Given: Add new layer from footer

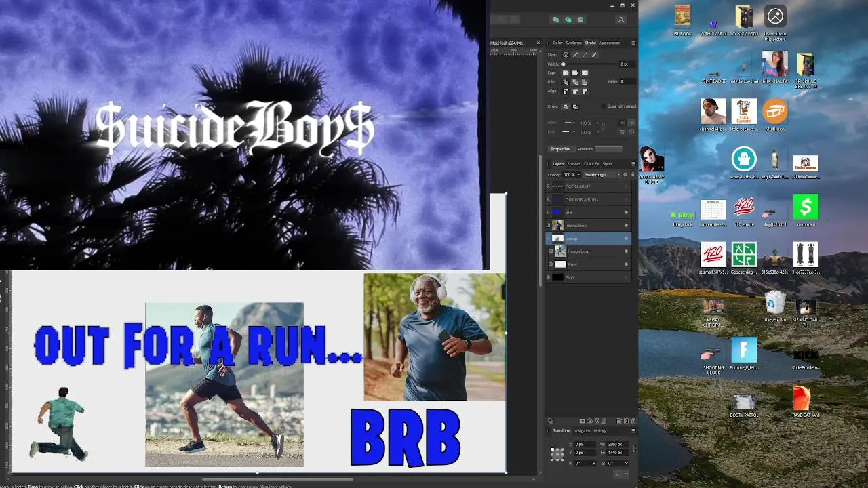Looking at the screenshot, I should coord(619,421).
